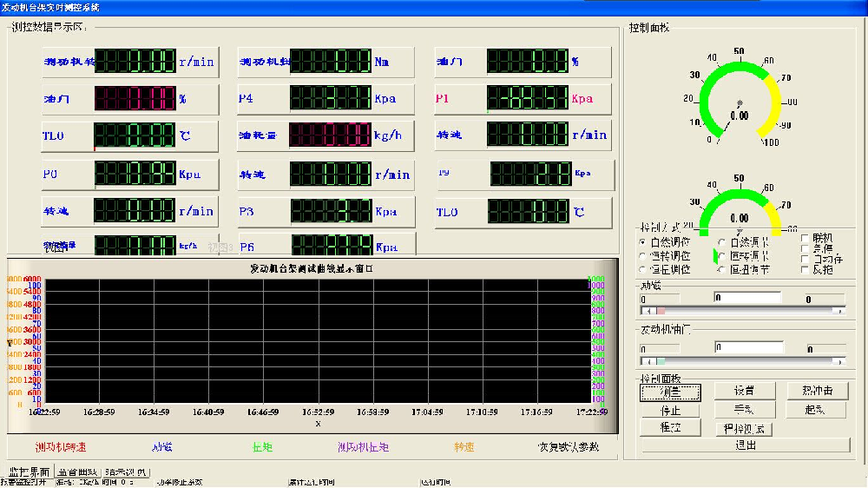This screenshot has height=488, width=868.
Task: Click the 17:04:59 time axis label
Action: 427,412
